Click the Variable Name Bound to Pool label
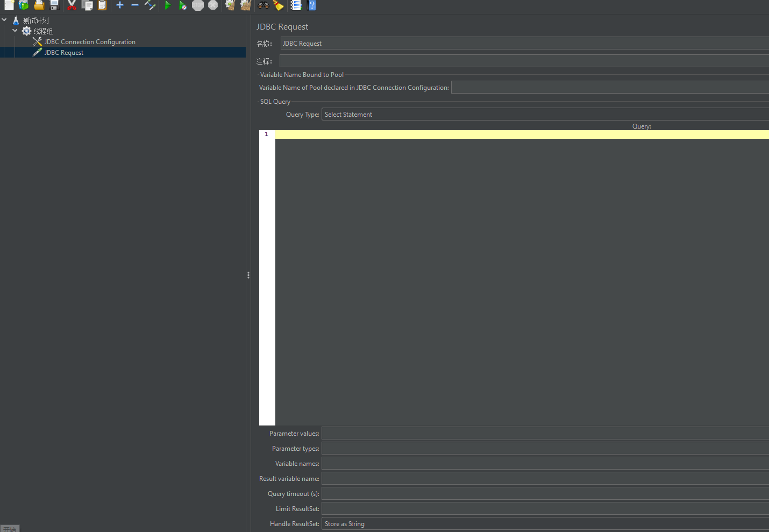The width and height of the screenshot is (769, 532). pyautogui.click(x=302, y=74)
